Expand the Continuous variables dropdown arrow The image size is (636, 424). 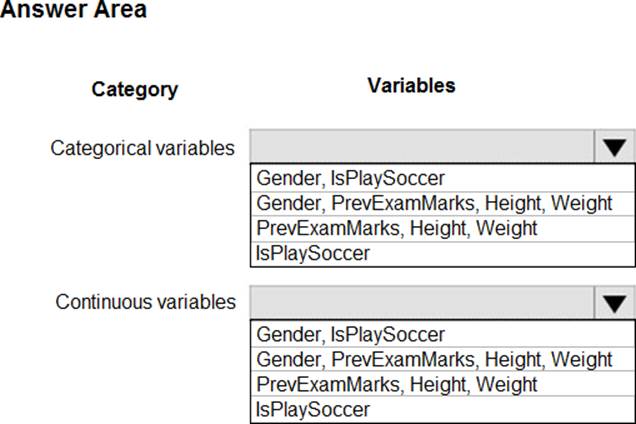point(614,301)
